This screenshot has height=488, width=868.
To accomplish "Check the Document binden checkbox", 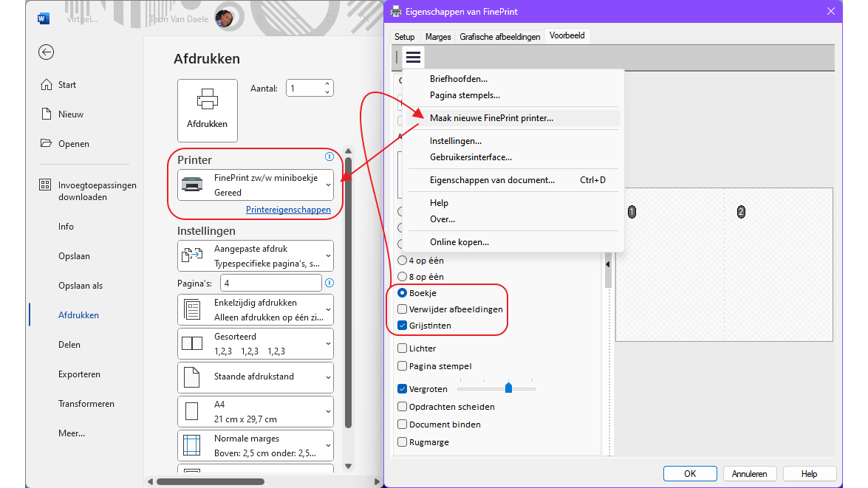I will 403,425.
